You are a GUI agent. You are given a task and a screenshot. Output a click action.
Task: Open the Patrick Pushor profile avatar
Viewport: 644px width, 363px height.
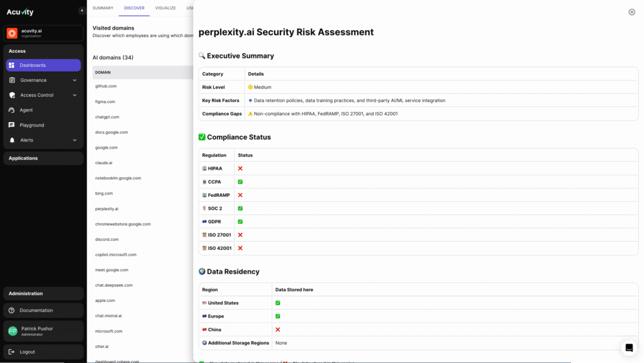(x=13, y=331)
